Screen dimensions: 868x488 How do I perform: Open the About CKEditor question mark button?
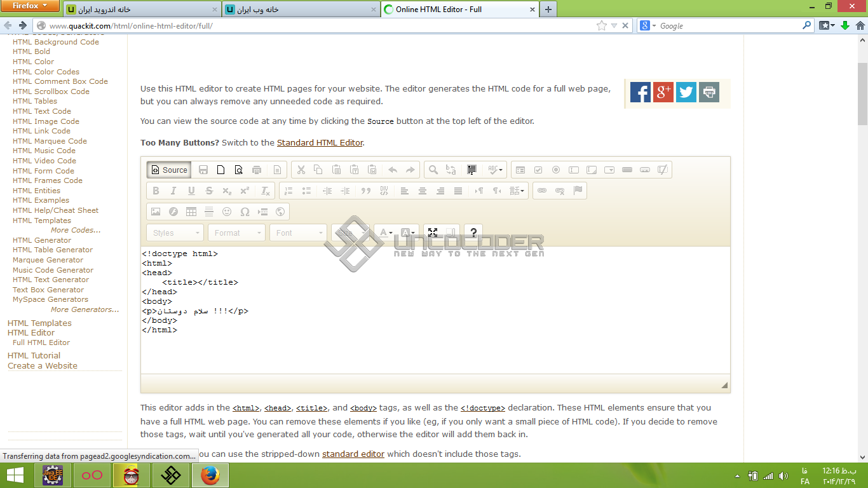[x=473, y=233]
